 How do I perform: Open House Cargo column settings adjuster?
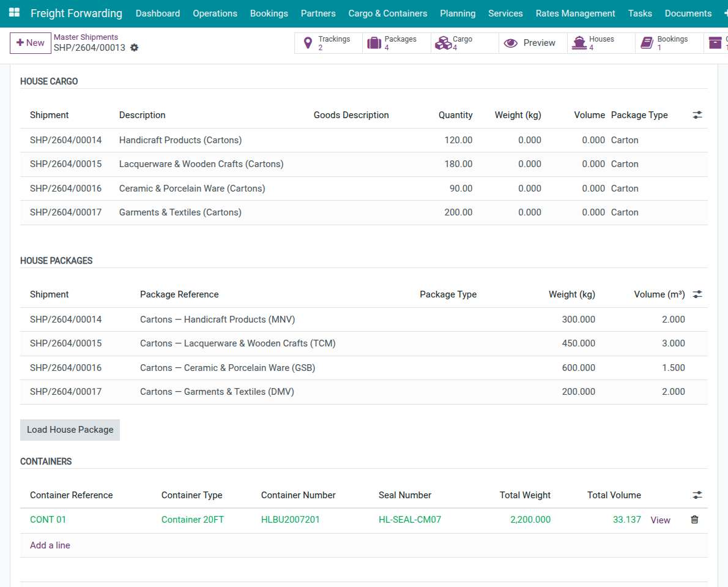(697, 115)
